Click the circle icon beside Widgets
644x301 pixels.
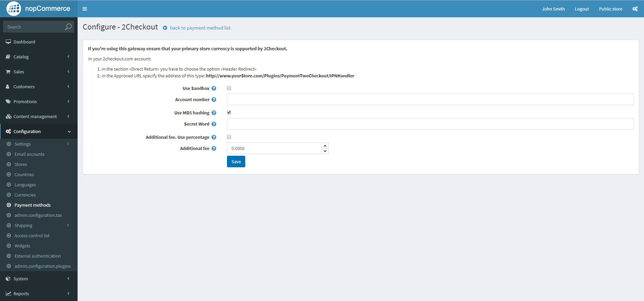pos(9,246)
